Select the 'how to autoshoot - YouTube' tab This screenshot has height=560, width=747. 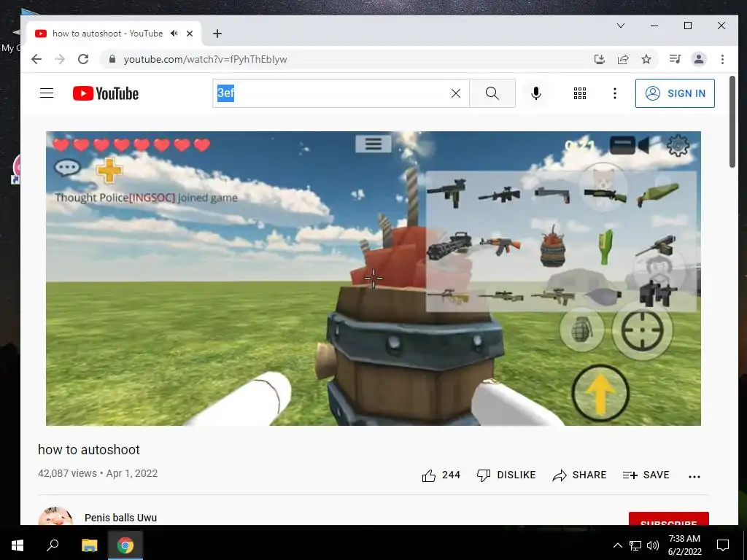point(108,34)
